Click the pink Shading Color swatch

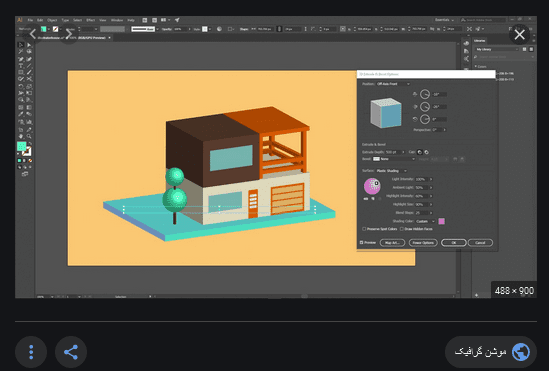[442, 221]
